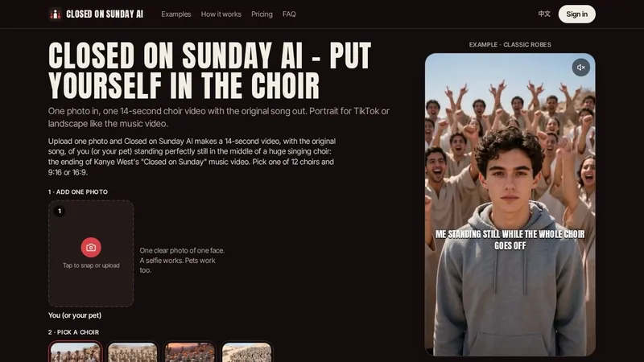Screen dimensions: 644x362
Task: Unmute the example video sound
Action: [x=580, y=68]
